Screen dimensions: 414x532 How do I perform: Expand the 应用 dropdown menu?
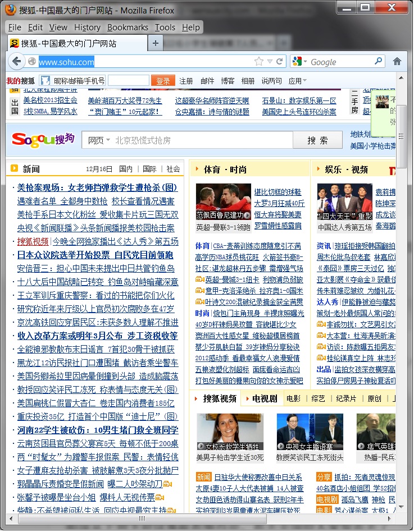[x=298, y=81]
